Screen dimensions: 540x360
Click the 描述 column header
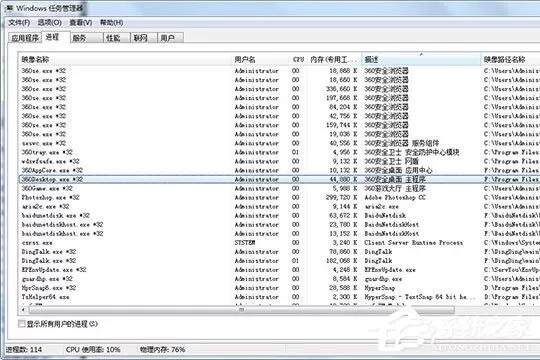(421, 59)
